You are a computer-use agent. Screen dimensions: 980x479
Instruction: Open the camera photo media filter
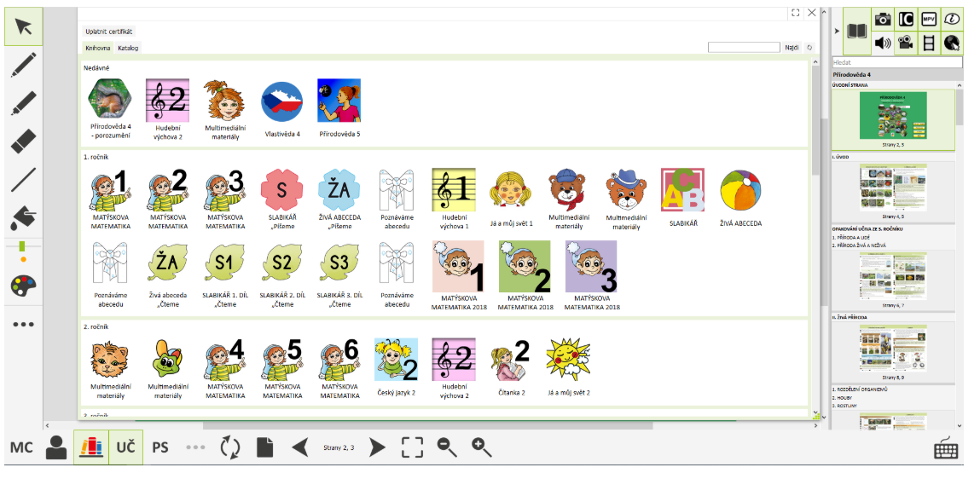[x=883, y=20]
